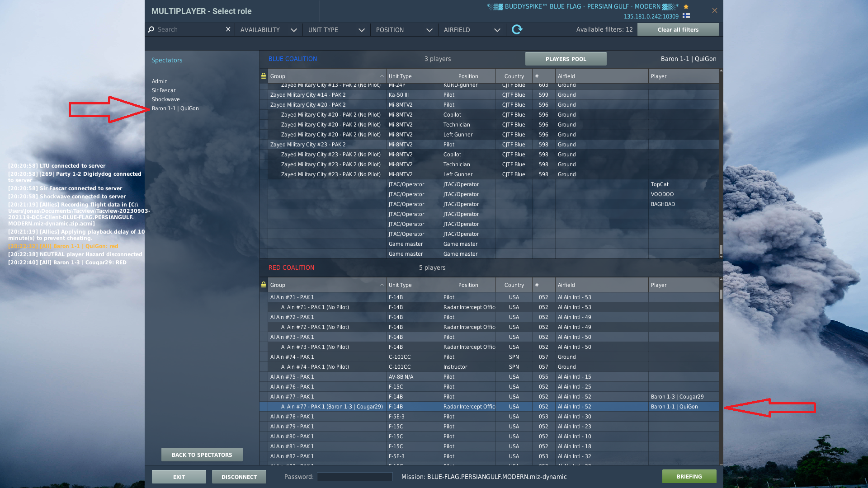Image resolution: width=868 pixels, height=488 pixels.
Task: Select Al Ain #75 AV-8B N/A slot
Action: (x=489, y=377)
